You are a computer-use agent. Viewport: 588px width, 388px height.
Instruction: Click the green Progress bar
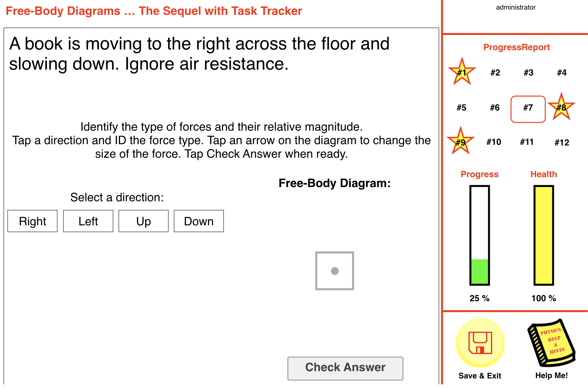[479, 271]
